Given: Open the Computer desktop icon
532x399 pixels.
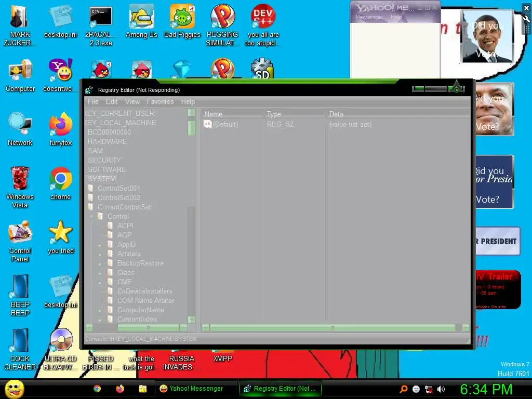Looking at the screenshot, I should click(x=20, y=76).
